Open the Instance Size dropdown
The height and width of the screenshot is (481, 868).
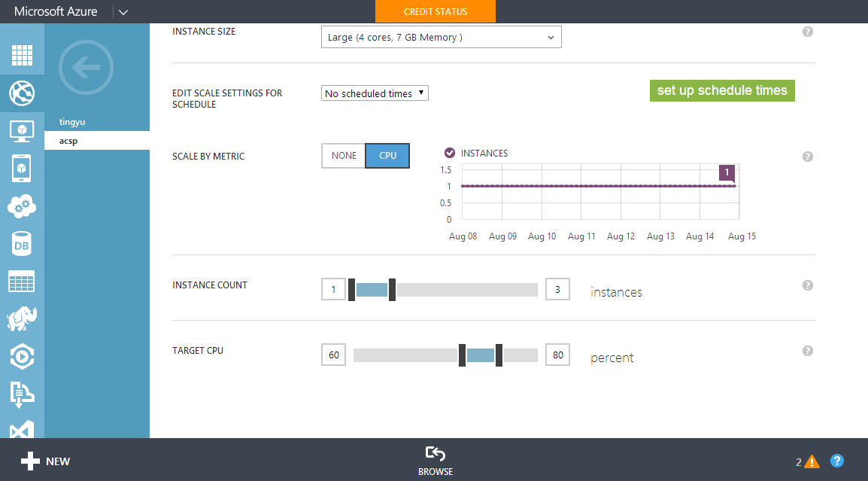[442, 37]
